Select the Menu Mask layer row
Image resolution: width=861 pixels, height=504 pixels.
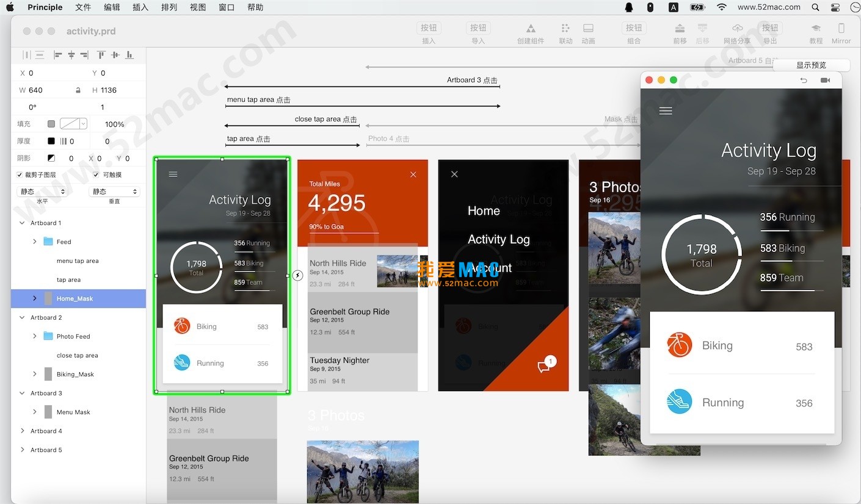[78, 412]
